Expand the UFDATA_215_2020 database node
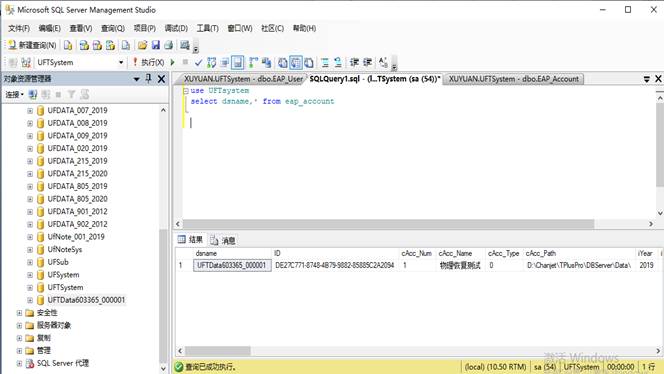 click(x=30, y=174)
